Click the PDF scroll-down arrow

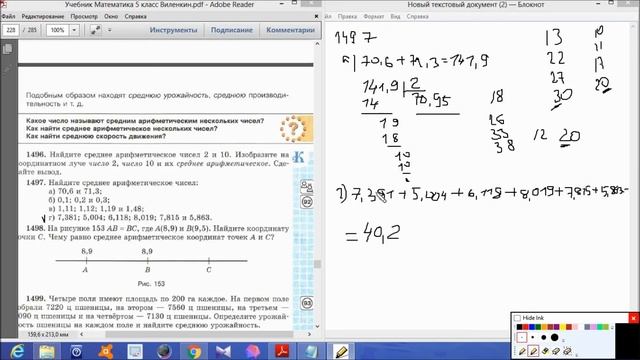[317, 326]
